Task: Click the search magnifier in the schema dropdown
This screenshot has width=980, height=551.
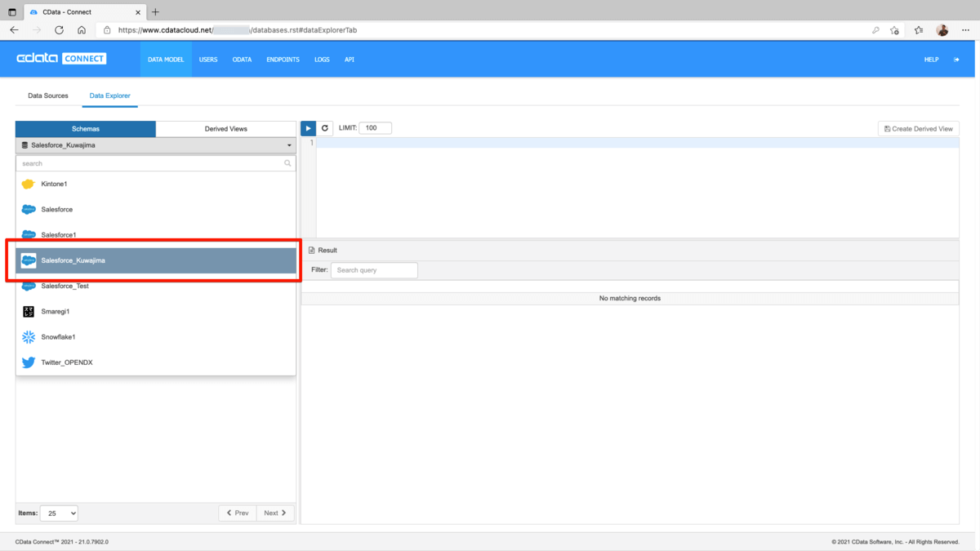Action: coord(287,163)
